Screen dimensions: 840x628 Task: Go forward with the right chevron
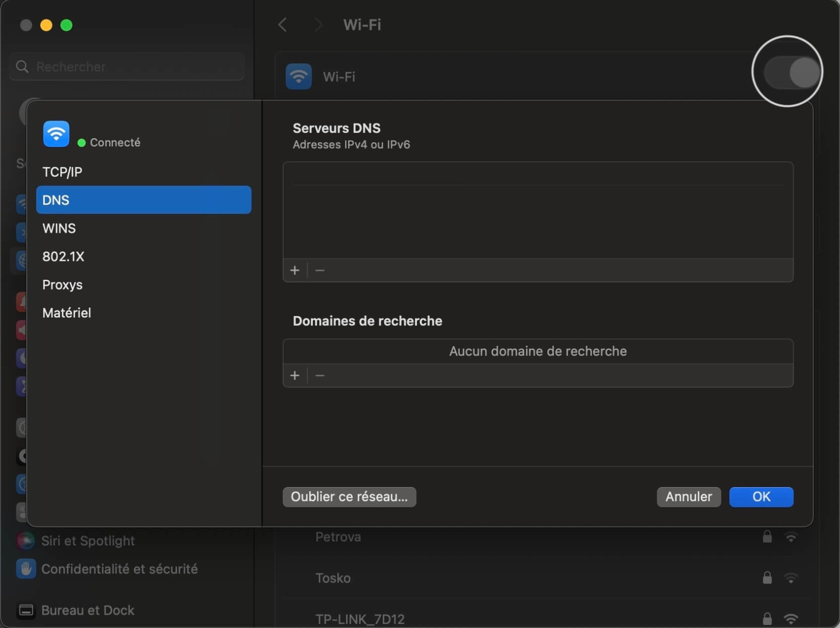point(318,25)
